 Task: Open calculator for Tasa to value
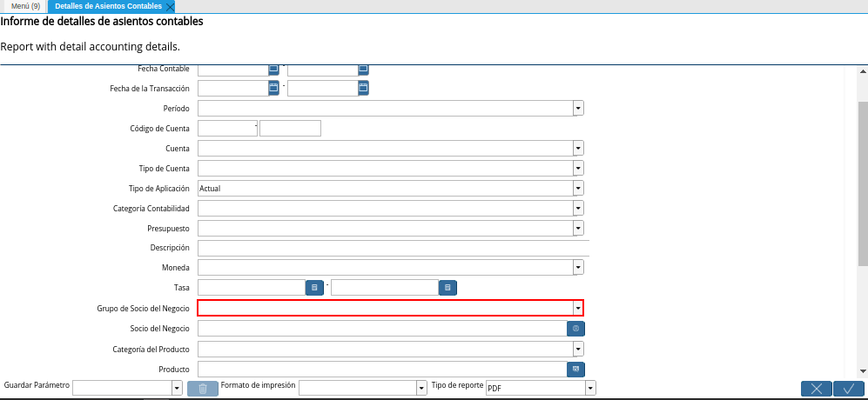click(x=447, y=288)
